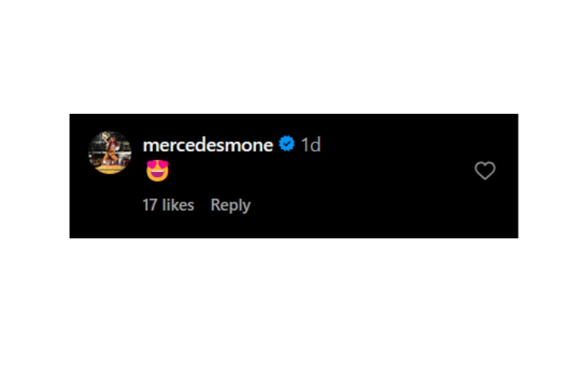The image size is (588, 392).
Task: Open mercedesmone's profile picture
Action: click(x=110, y=153)
